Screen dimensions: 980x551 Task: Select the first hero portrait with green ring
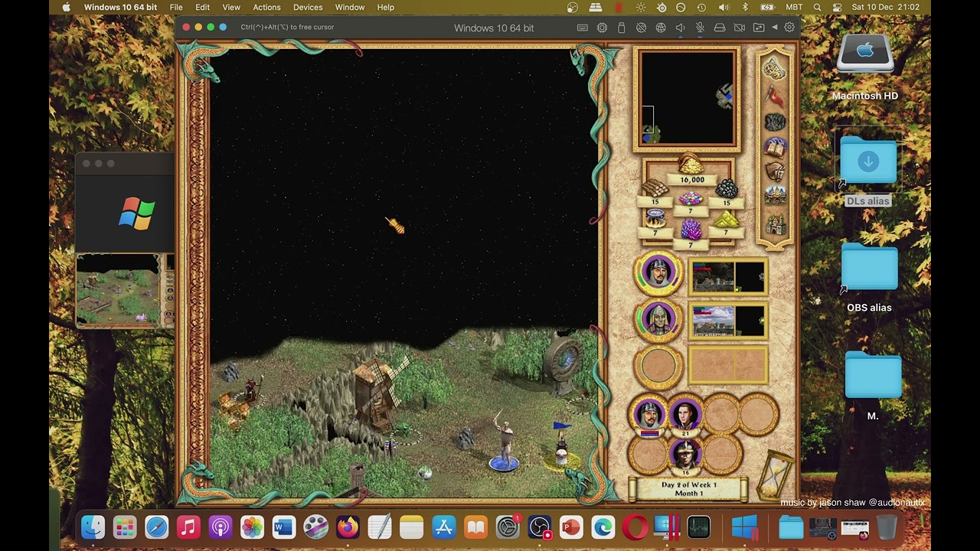pyautogui.click(x=658, y=272)
